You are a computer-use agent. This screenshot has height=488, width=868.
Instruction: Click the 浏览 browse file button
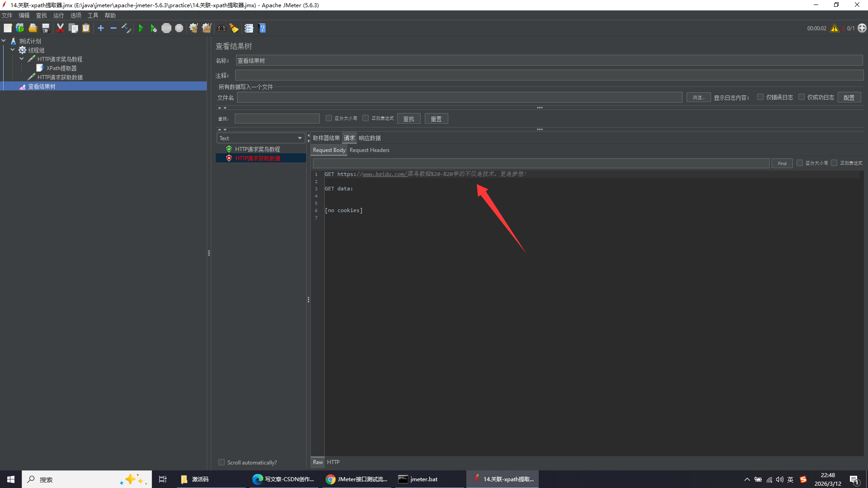698,97
